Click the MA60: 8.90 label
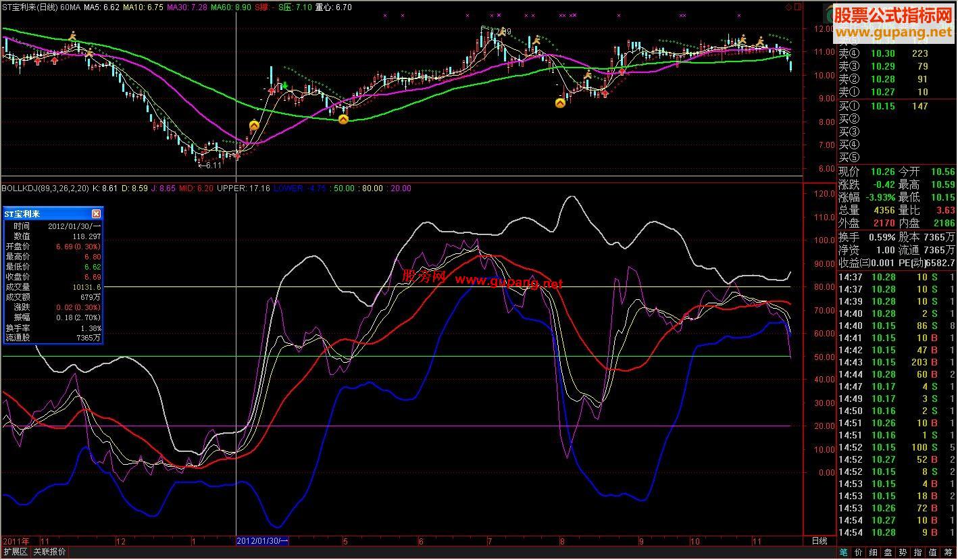Screen dimensions: 958x560 click(x=231, y=7)
